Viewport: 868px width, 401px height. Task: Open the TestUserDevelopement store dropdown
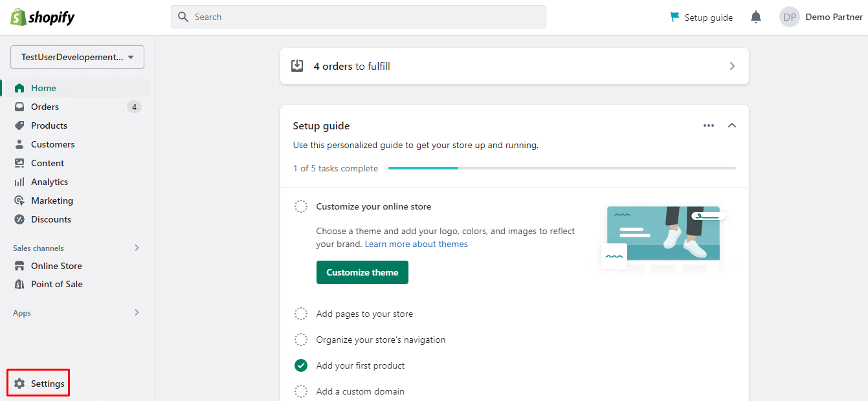(77, 57)
